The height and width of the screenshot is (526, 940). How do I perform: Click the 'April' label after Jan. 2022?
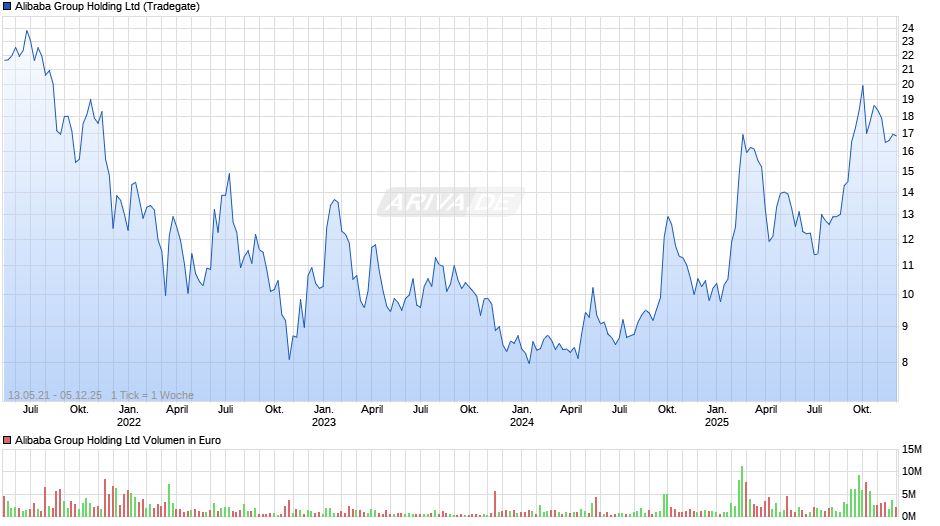pos(177,410)
